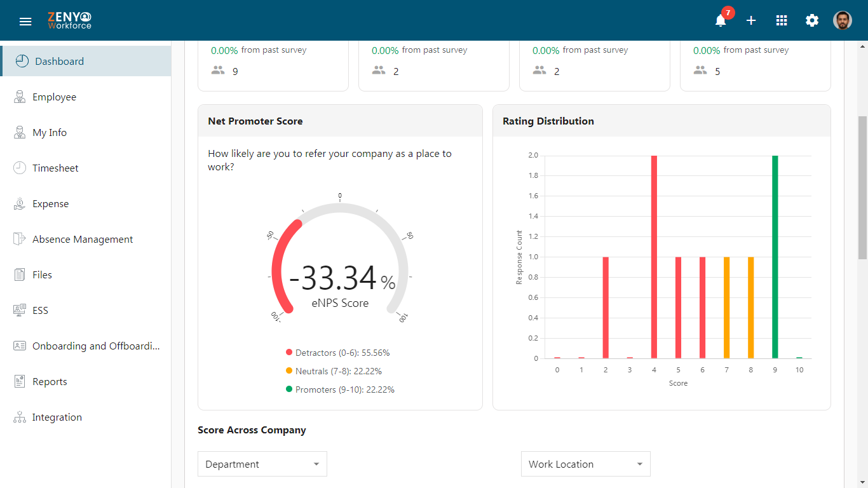This screenshot has height=488, width=868.
Task: Open the settings gear
Action: (812, 20)
